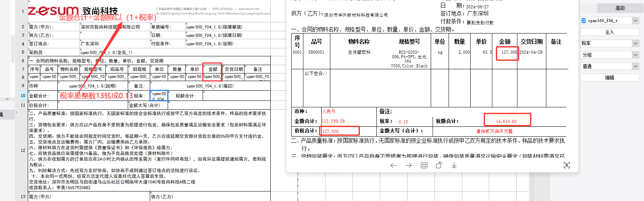Click the 壹拾贰万柒仟元整 text in the preview
The image size is (644, 201).
[x=495, y=131]
